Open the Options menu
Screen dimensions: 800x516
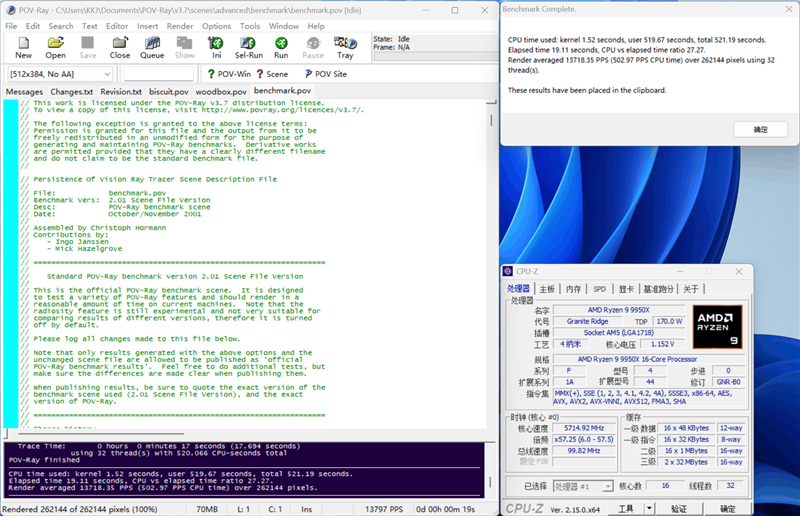coord(216,26)
